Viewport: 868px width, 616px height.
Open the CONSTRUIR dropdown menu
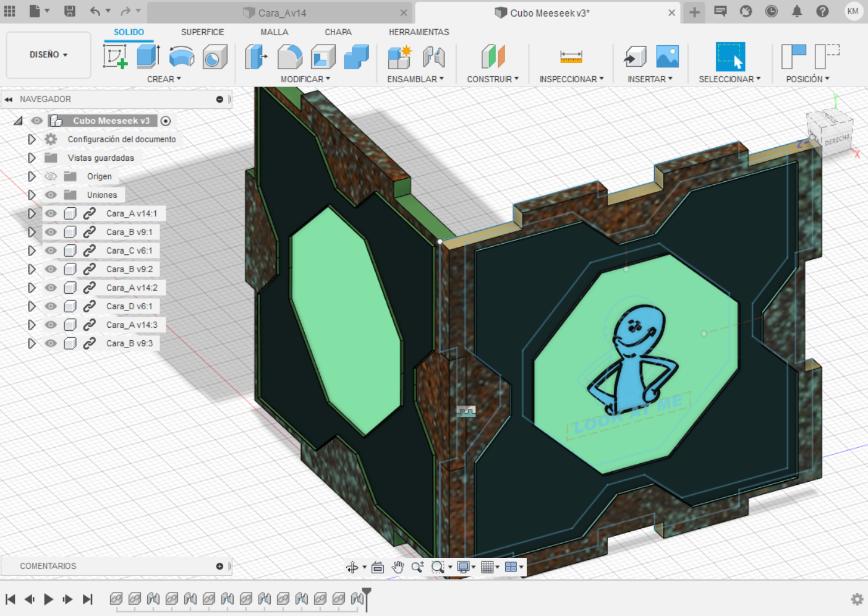(x=493, y=79)
